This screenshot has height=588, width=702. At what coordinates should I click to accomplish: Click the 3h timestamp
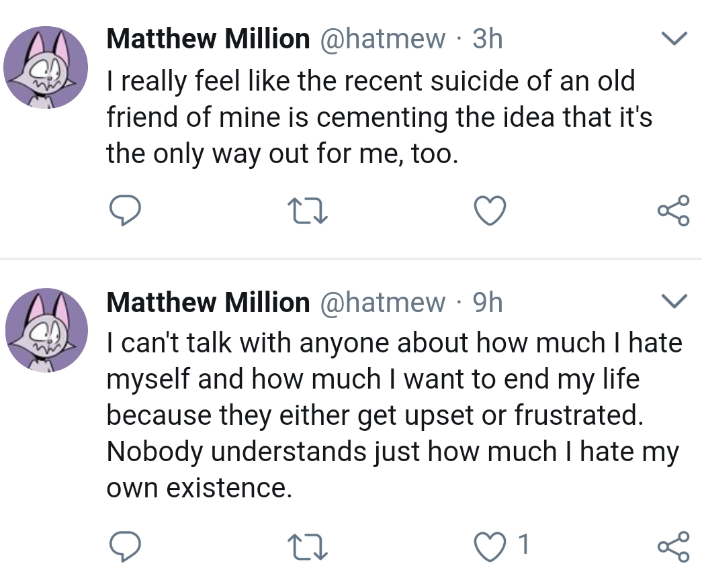487,39
